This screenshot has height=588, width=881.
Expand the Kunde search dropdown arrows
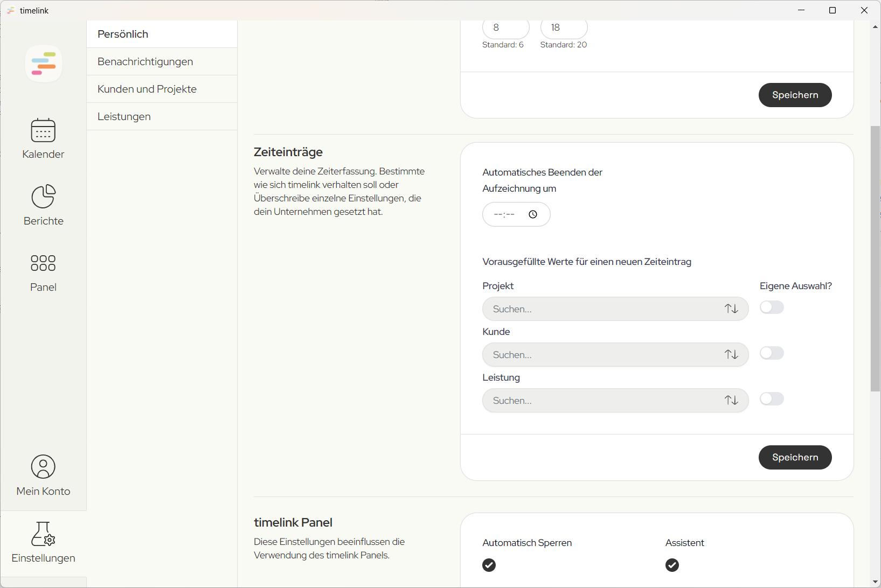click(731, 354)
